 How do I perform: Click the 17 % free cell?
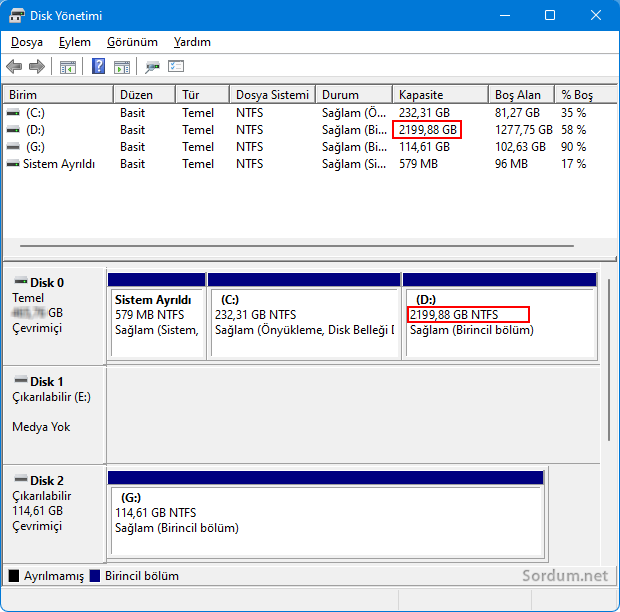coord(573,164)
